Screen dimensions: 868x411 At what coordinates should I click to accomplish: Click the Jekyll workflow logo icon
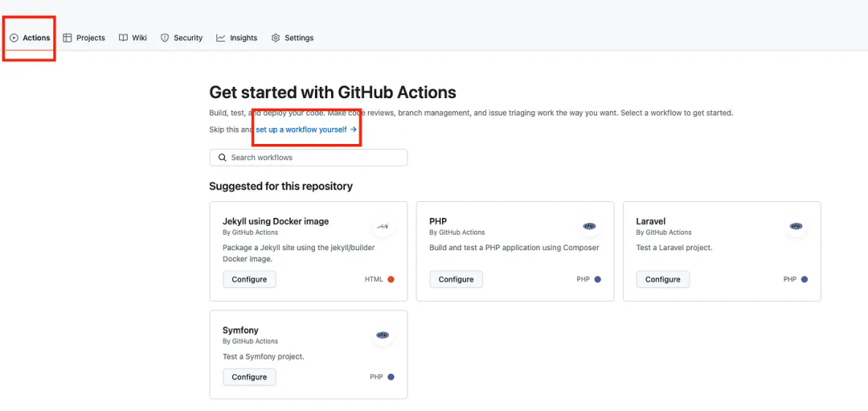point(383,226)
